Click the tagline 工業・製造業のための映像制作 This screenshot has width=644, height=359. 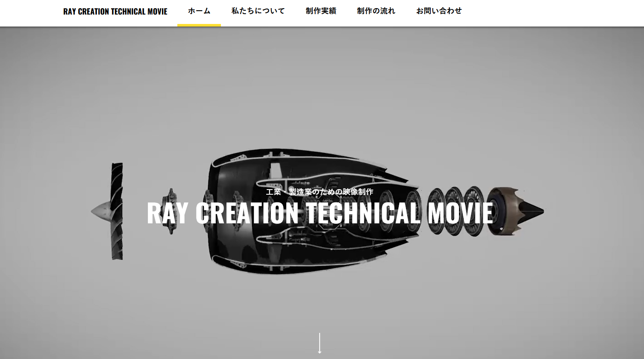320,192
